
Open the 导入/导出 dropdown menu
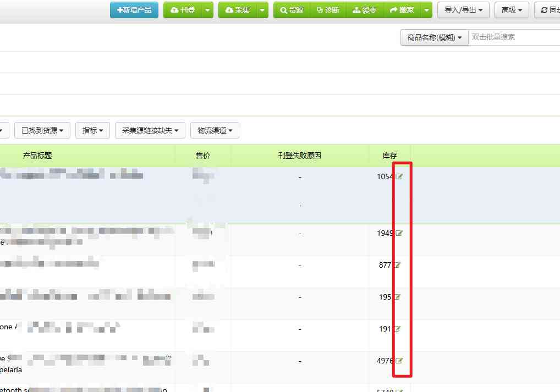463,10
